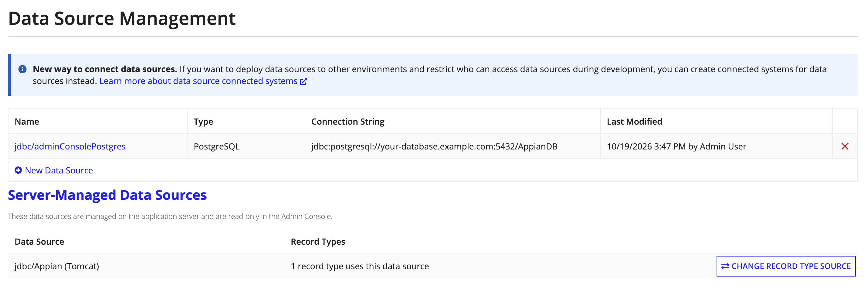Click the external link icon after connected systems
Screen dimensions: 868x302
click(303, 82)
